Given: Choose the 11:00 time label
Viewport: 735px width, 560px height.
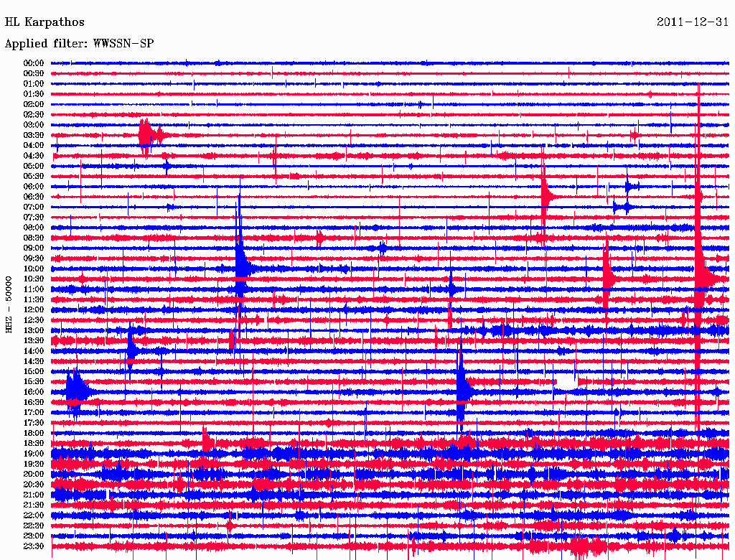Looking at the screenshot, I should pyautogui.click(x=33, y=289).
